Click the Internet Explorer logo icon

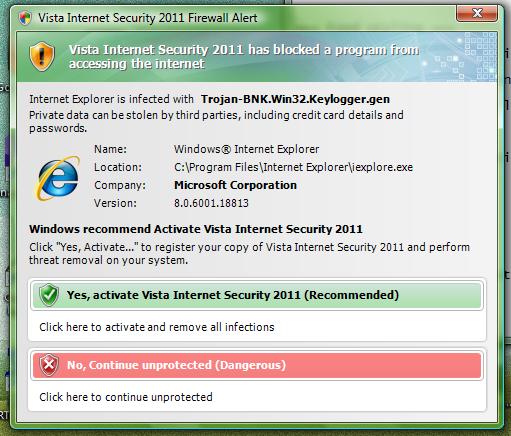tap(57, 178)
